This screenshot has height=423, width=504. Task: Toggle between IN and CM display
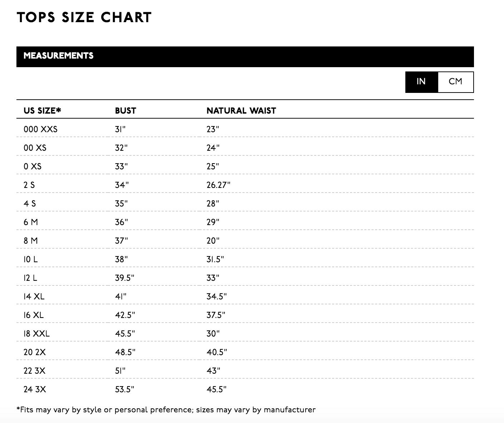(x=439, y=81)
